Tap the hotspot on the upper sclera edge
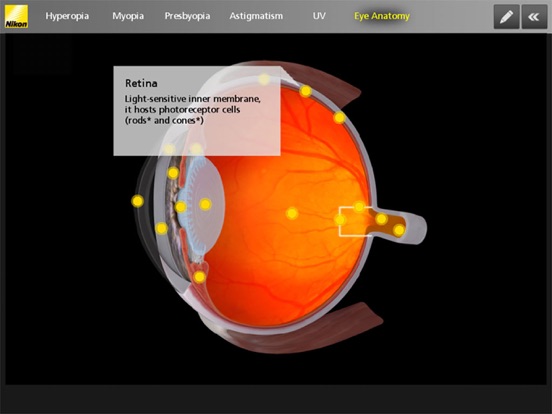 pyautogui.click(x=306, y=91)
